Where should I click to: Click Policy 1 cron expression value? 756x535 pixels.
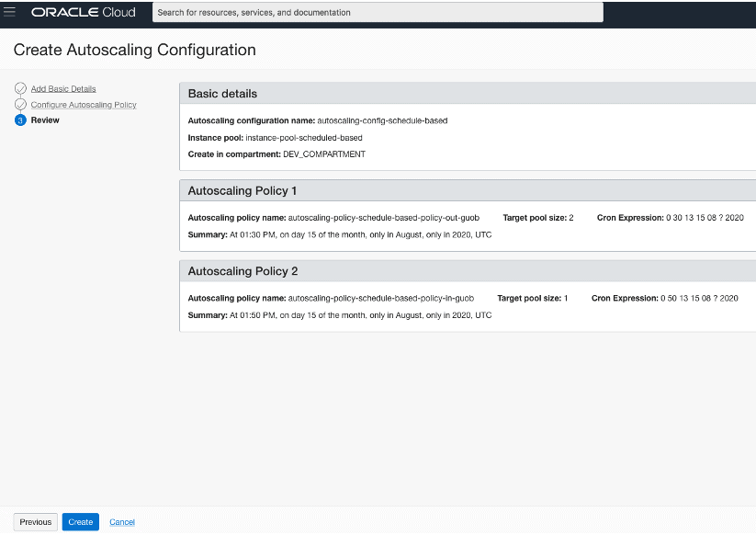pyautogui.click(x=702, y=218)
